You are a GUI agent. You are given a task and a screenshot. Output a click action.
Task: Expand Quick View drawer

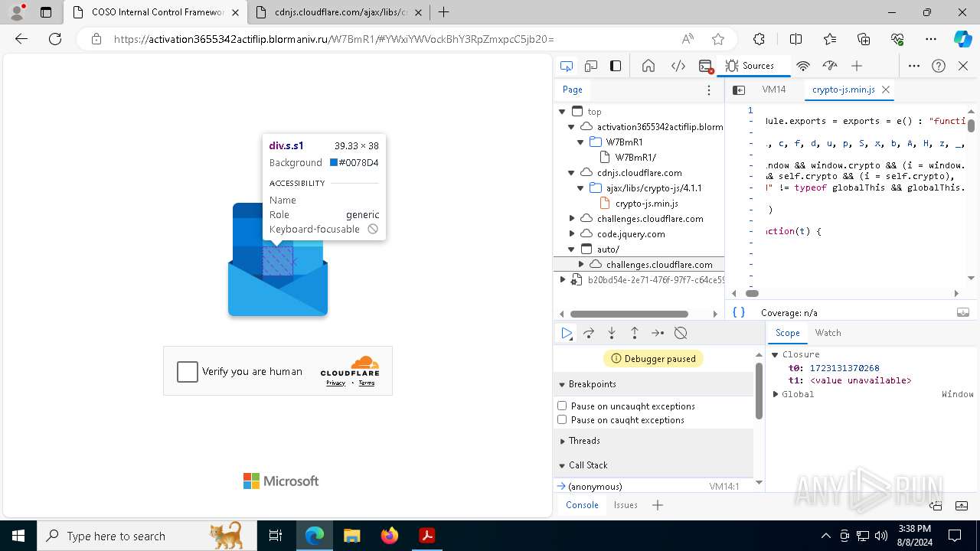[963, 505]
